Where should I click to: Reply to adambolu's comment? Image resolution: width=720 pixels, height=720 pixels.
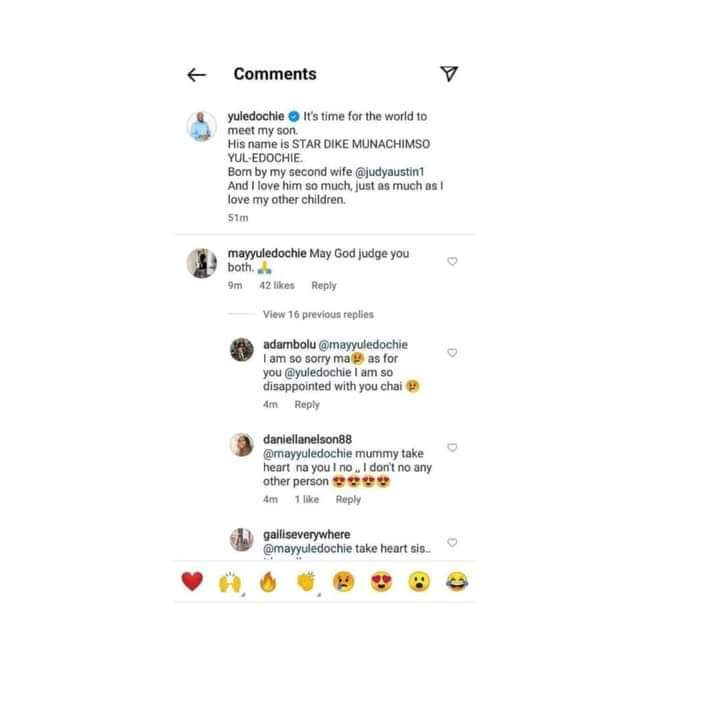[307, 405]
